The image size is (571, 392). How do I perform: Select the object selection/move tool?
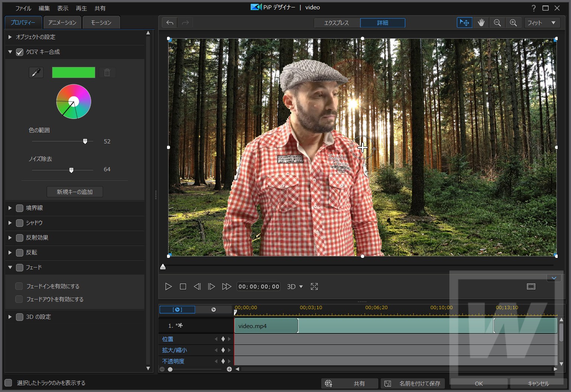coord(465,23)
